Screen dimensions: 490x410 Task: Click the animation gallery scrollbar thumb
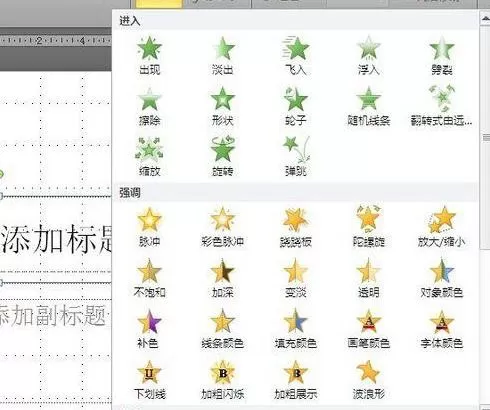tap(485, 137)
